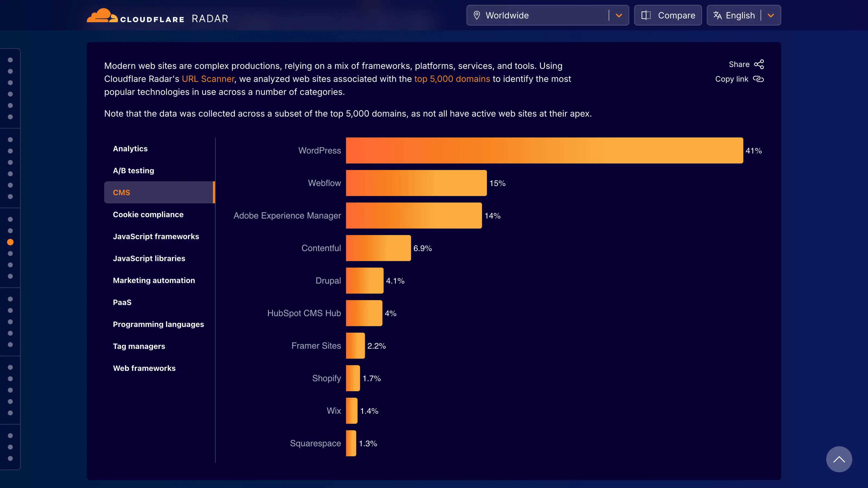Screen dimensions: 868x488
Task: Click the scroll-to-top arrow button
Action: point(839,459)
